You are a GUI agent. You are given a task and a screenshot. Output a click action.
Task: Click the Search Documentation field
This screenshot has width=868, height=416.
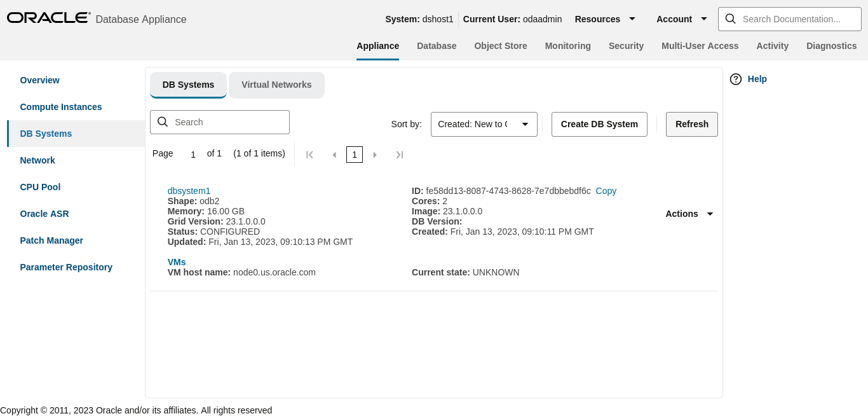click(789, 19)
